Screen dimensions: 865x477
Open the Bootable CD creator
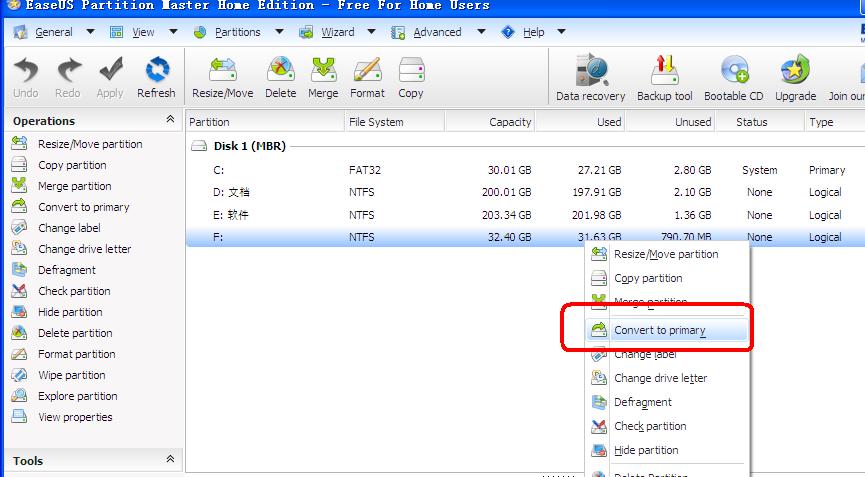tap(734, 71)
